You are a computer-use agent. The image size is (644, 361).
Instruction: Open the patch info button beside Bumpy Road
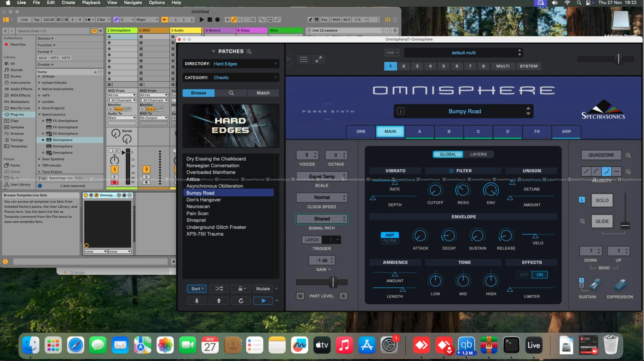click(x=401, y=111)
